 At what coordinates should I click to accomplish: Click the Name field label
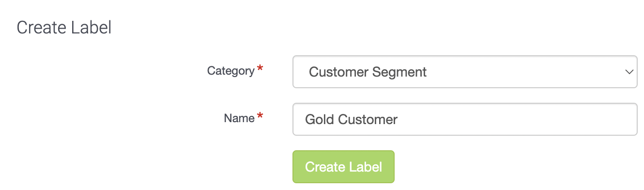pos(239,118)
